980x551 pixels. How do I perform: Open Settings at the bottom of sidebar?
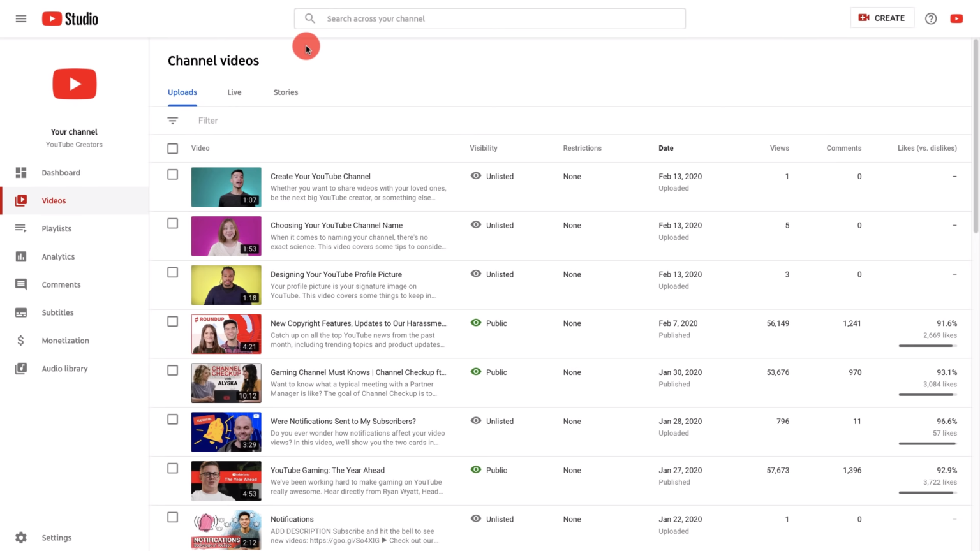[56, 538]
